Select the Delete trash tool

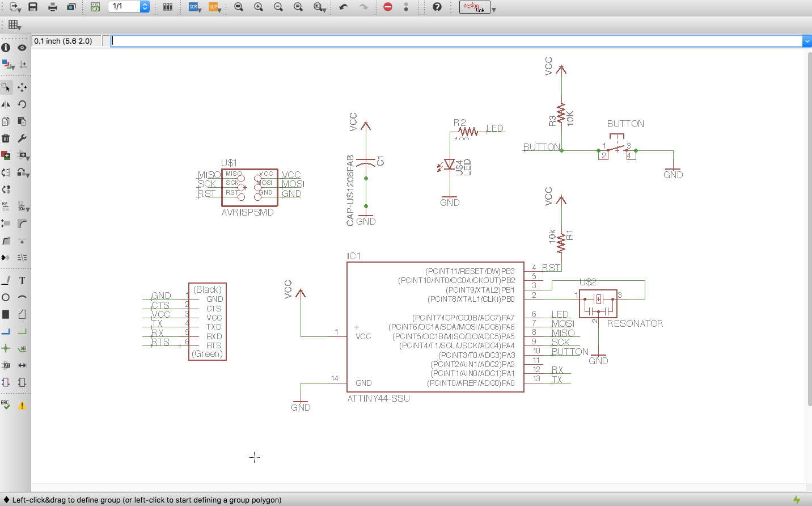[x=6, y=138]
